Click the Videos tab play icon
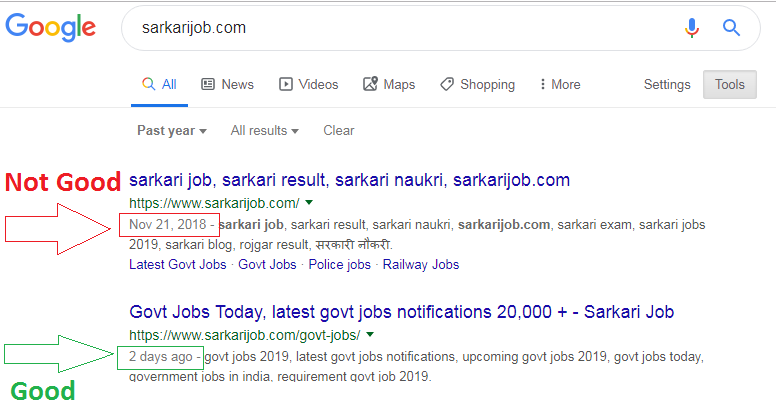 click(x=286, y=84)
